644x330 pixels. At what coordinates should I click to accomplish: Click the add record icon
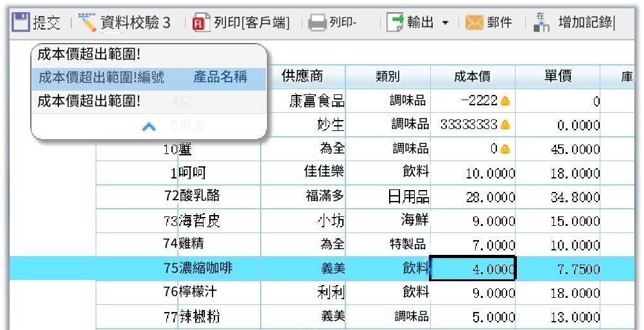541,22
